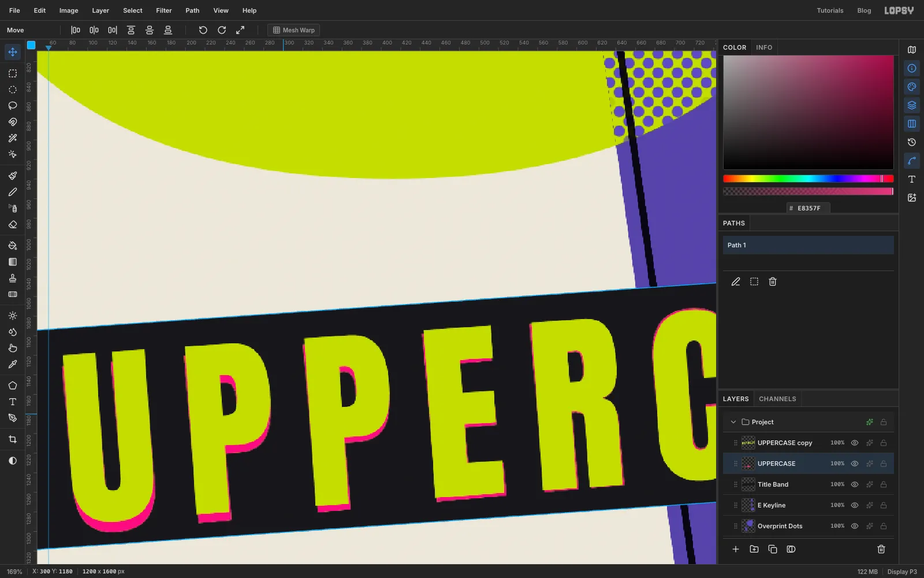Viewport: 924px width, 578px height.
Task: Open the Filter menu
Action: 164,10
